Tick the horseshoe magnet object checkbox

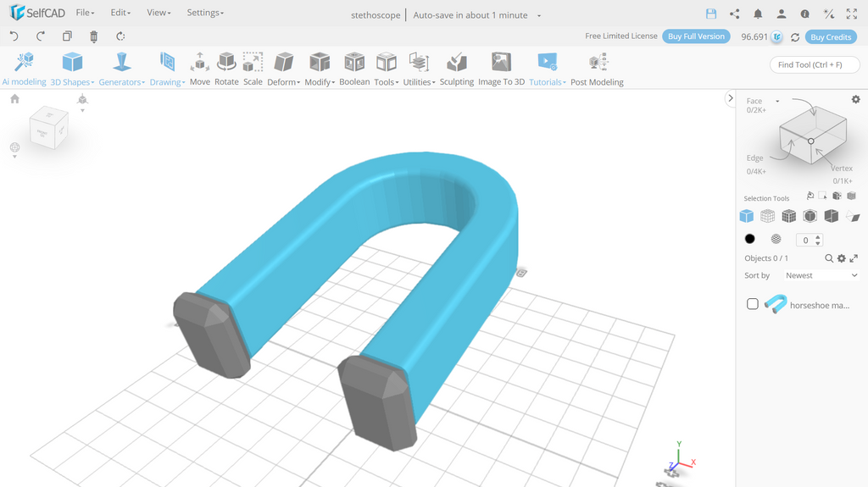click(753, 304)
